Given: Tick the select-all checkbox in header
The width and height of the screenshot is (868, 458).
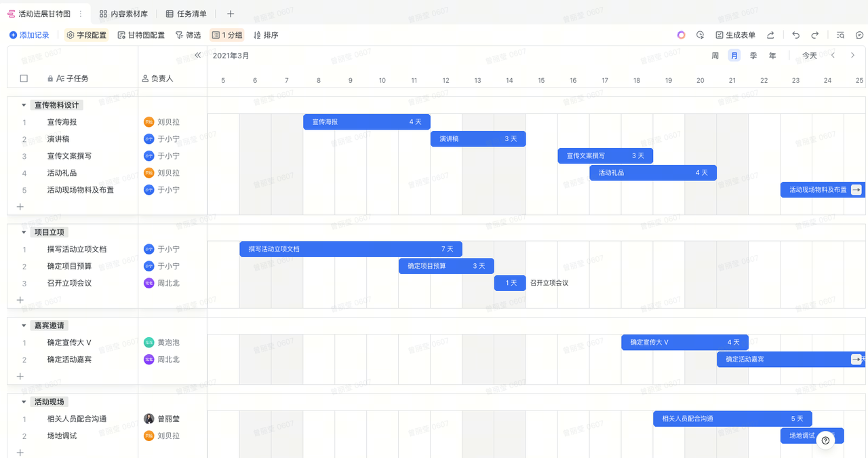Looking at the screenshot, I should click(24, 79).
